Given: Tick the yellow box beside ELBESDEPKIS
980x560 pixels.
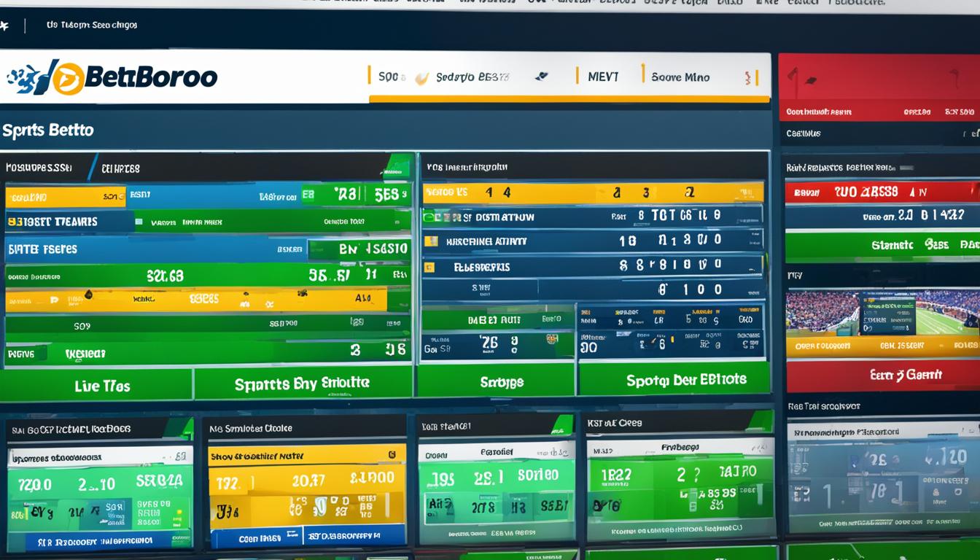Looking at the screenshot, I should (430, 268).
